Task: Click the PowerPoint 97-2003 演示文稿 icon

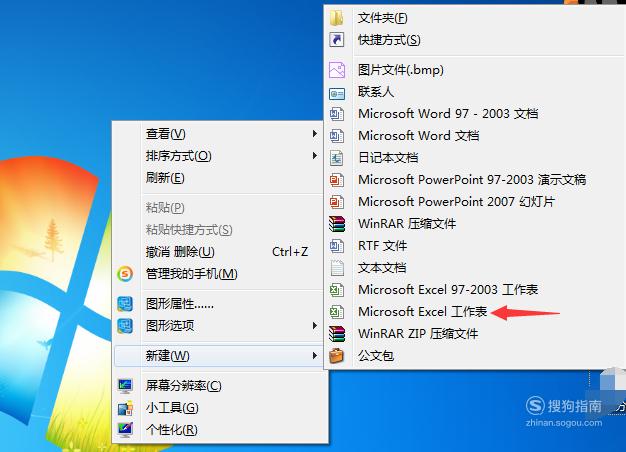Action: click(x=337, y=180)
